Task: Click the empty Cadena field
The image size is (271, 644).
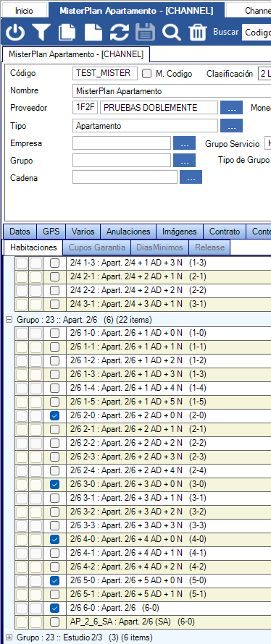Action: click(125, 177)
